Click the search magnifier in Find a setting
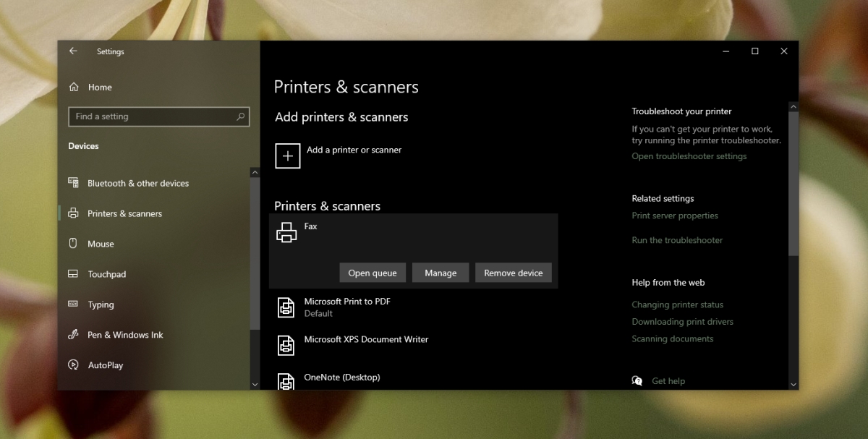 click(x=240, y=116)
